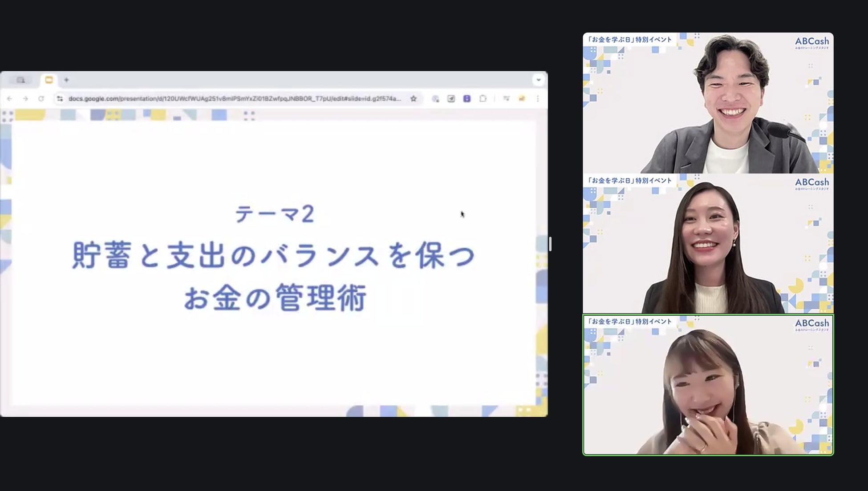
Task: Open the site information icon in the address bar
Action: click(x=60, y=99)
